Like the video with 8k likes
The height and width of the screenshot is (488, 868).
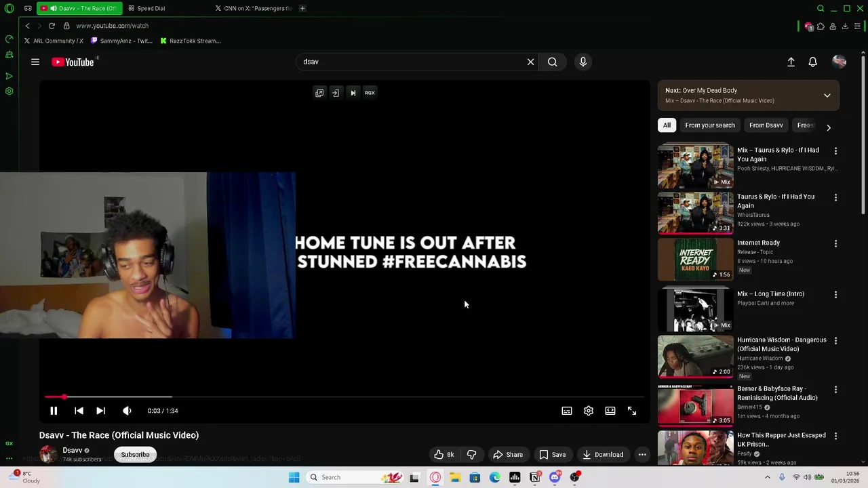click(444, 455)
